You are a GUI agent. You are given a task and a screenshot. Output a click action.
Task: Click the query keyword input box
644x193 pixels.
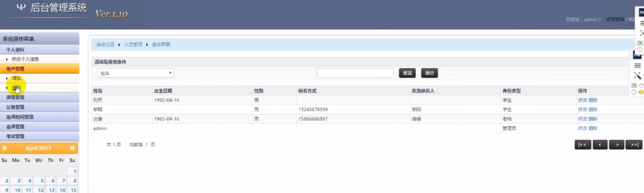tap(355, 73)
